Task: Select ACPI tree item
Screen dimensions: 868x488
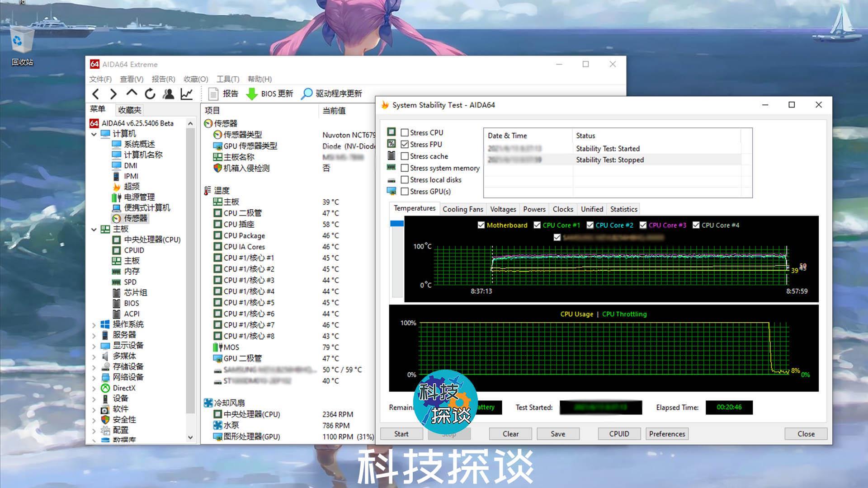Action: [126, 314]
